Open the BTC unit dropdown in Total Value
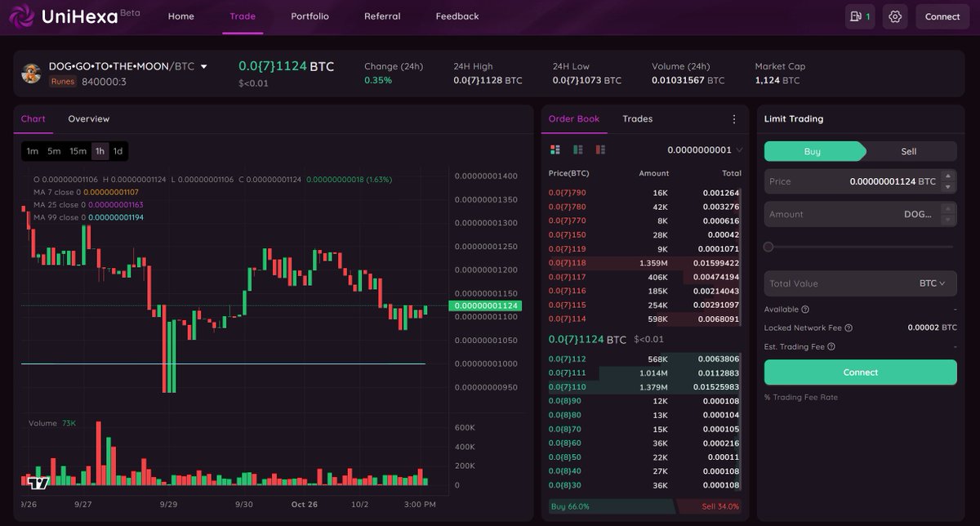Viewport: 980px width, 526px height. 932,283
